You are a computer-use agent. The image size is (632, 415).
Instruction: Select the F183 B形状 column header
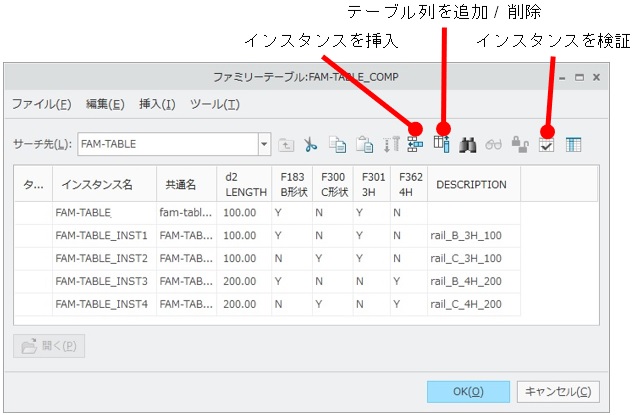pos(292,184)
